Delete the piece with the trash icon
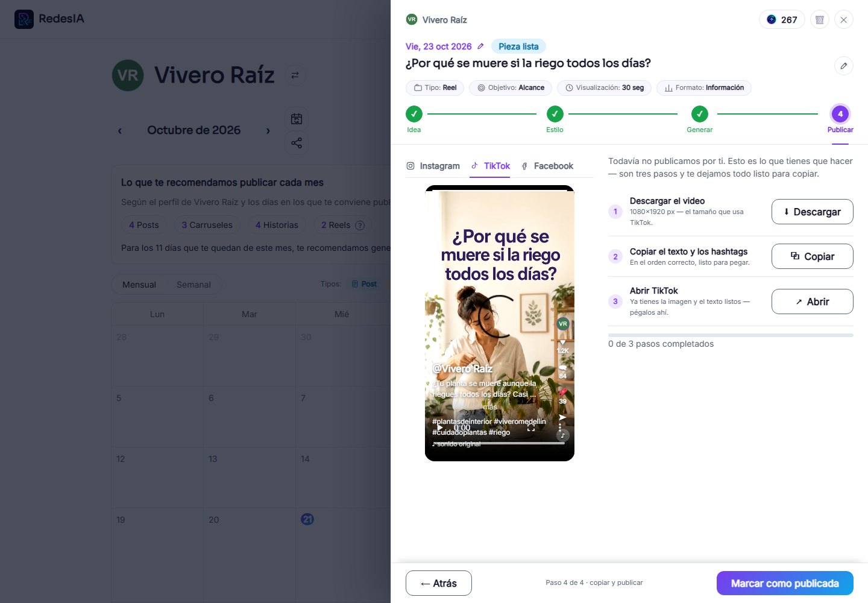The image size is (868, 603). pyautogui.click(x=820, y=20)
